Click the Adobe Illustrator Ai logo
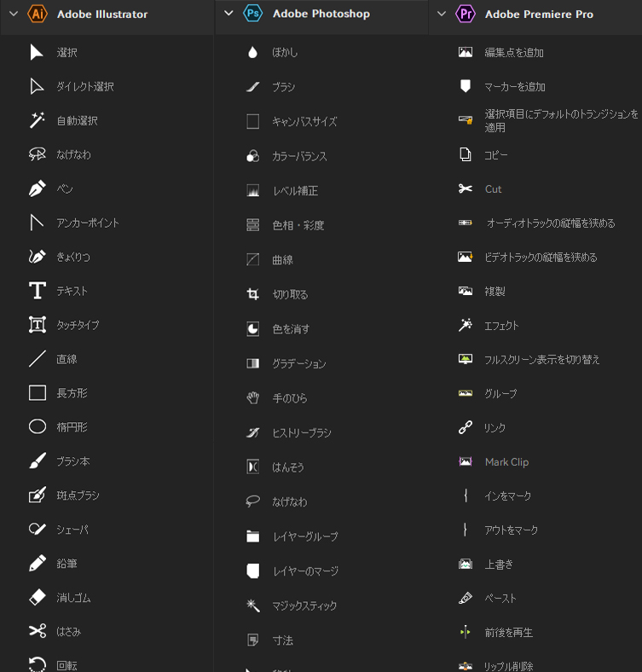Screen dimensions: 642x672 click(38, 14)
